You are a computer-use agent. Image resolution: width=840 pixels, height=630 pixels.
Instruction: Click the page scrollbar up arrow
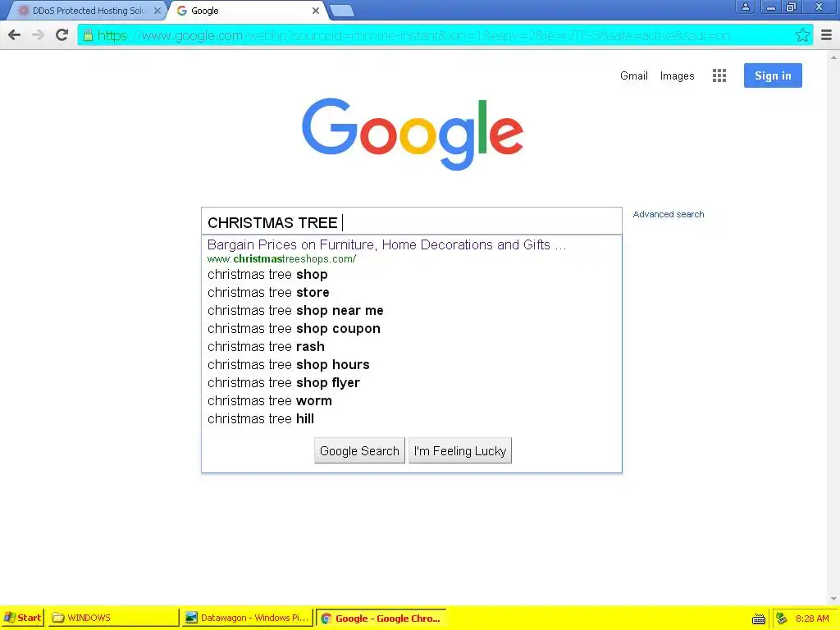click(x=833, y=57)
